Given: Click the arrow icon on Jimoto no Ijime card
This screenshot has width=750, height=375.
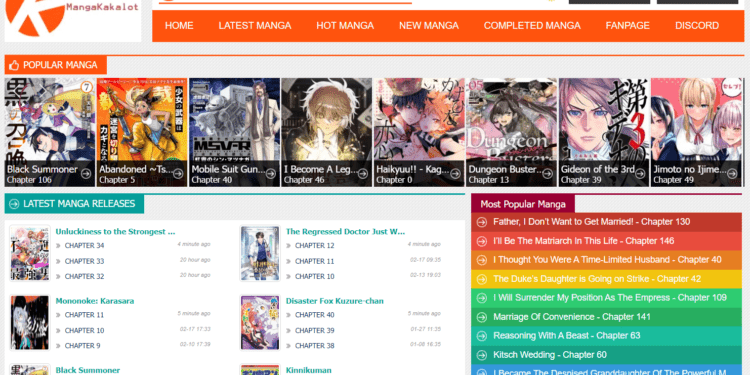Looking at the screenshot, I should pyautogui.click(x=732, y=174).
